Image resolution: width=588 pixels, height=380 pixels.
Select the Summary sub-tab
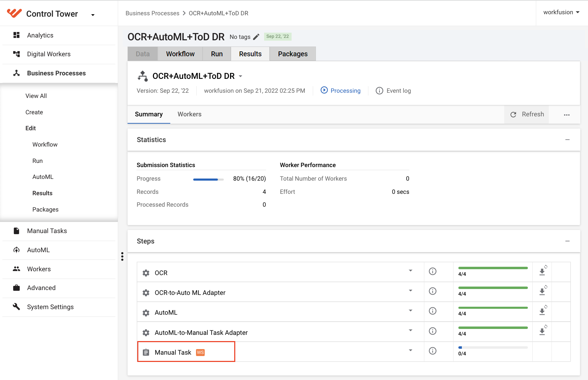pos(149,114)
